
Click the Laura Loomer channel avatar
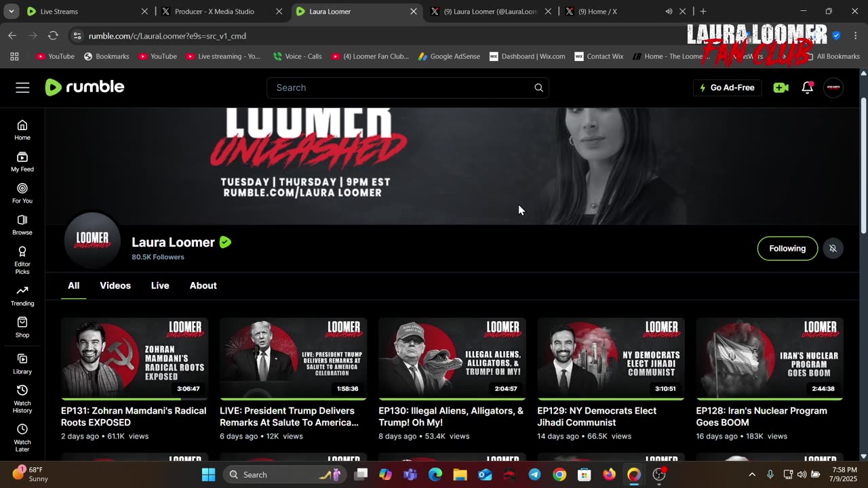[x=92, y=241]
